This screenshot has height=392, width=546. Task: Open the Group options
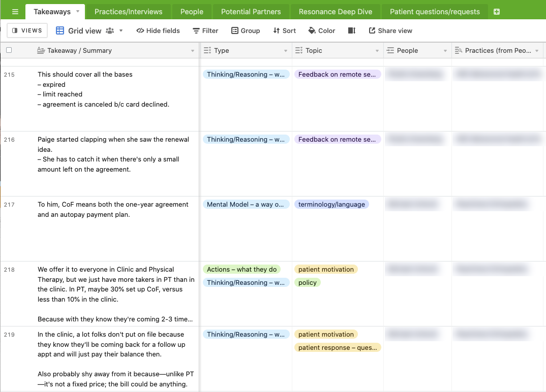[246, 30]
